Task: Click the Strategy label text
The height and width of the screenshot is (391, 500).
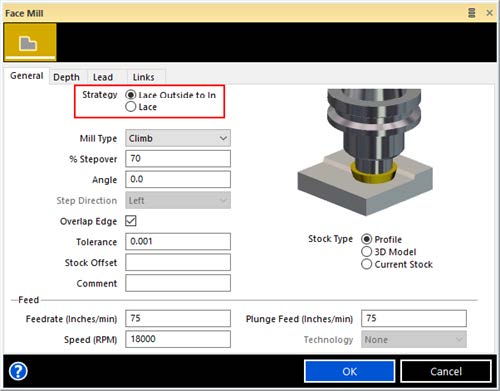Action: (100, 95)
